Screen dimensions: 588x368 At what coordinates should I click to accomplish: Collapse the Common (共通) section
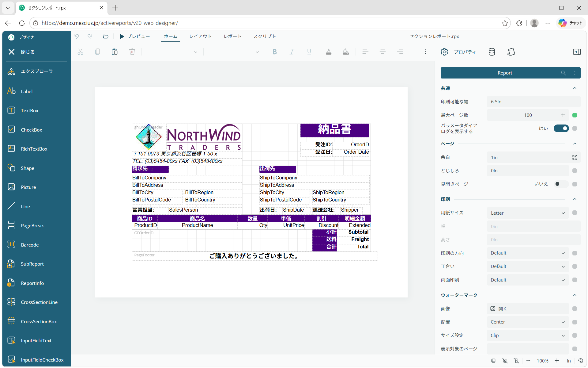tap(575, 88)
